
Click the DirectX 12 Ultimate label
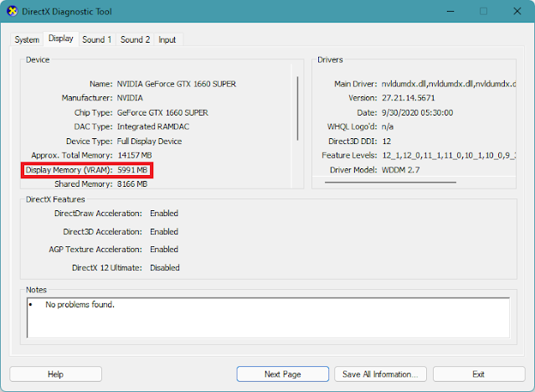tap(107, 268)
